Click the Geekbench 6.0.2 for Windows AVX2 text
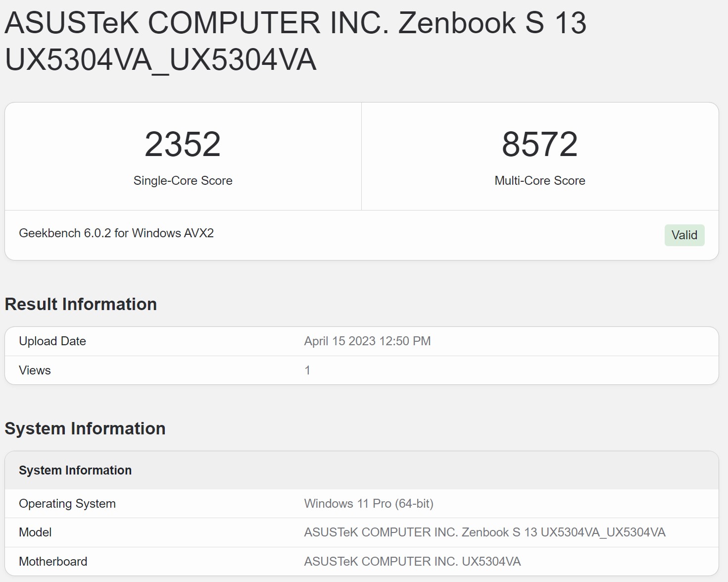This screenshot has width=728, height=582. (x=116, y=233)
